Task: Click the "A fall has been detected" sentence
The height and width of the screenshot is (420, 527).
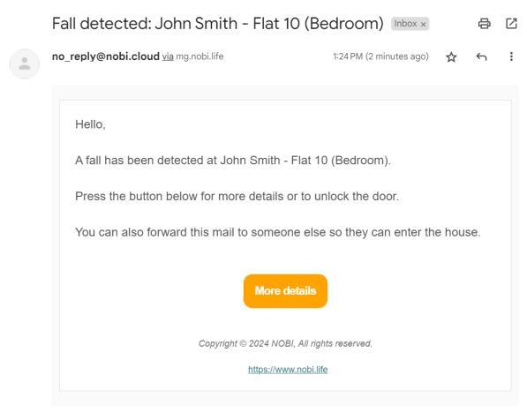Action: point(232,161)
